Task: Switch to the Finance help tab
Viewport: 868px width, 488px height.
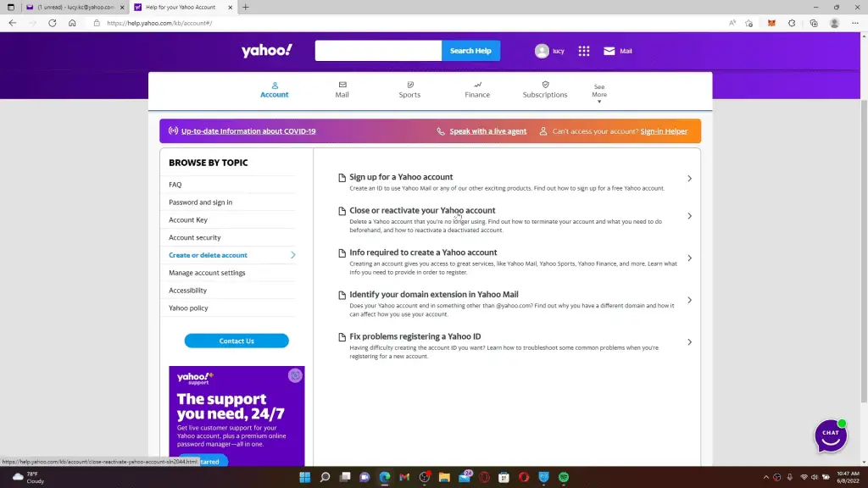Action: [477, 90]
